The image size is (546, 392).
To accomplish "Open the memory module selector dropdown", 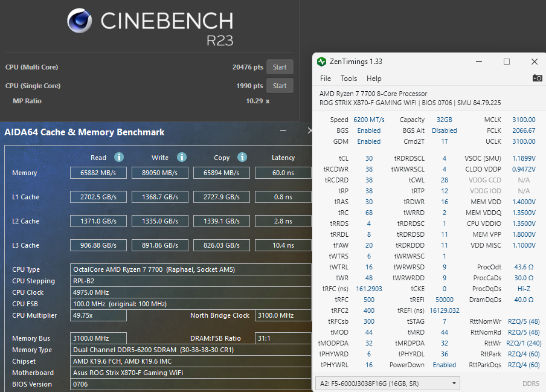I will point(387,383).
